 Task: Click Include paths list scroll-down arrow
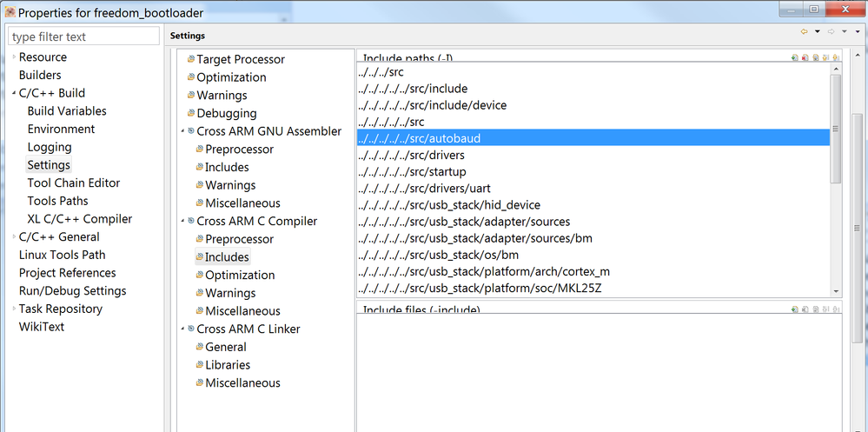[x=836, y=290]
